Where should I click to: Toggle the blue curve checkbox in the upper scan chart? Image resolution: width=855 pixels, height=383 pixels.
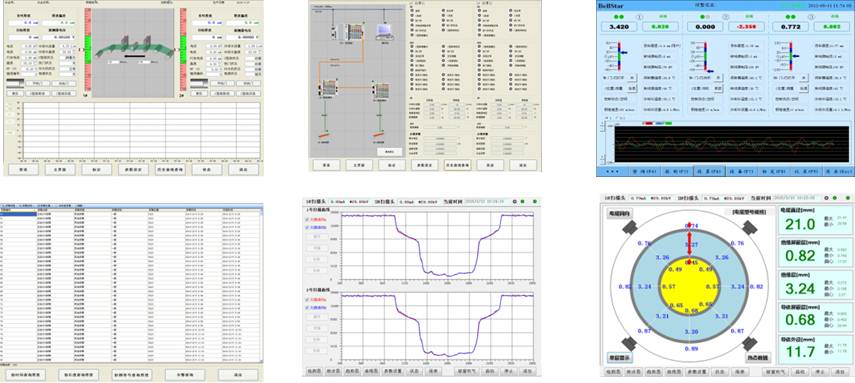tap(307, 227)
